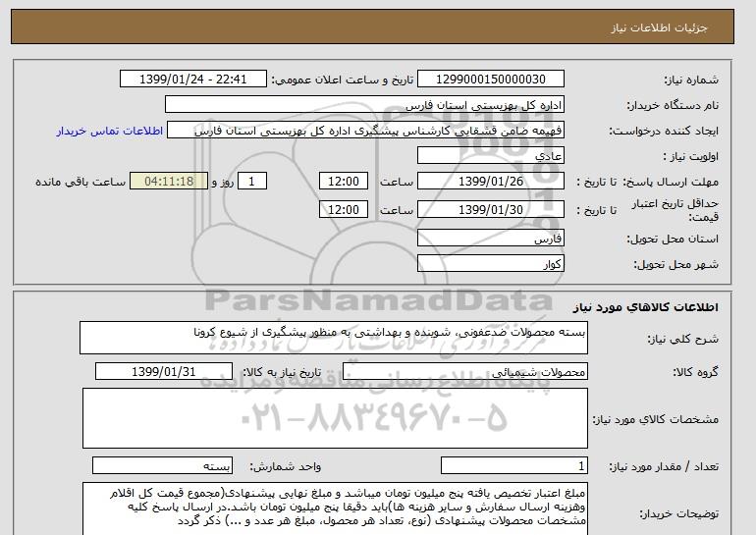This screenshot has width=756, height=535.
Task: Click the quantity field showing 1
Action: (x=513, y=465)
